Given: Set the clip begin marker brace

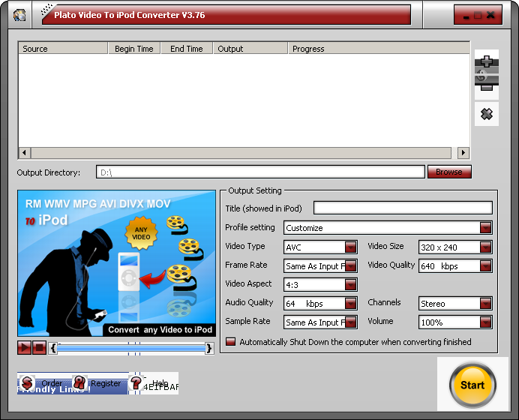Looking at the screenshot, I should 53,348.
